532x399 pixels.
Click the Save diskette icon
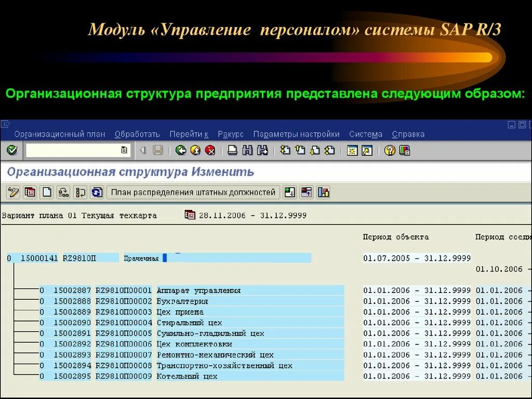(158, 150)
